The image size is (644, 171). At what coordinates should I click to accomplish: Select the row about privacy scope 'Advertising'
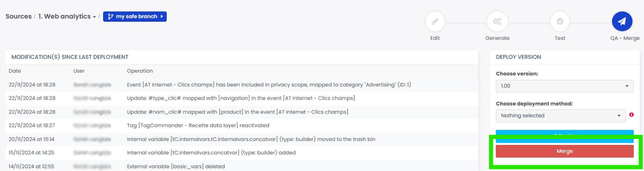[x=269, y=85]
